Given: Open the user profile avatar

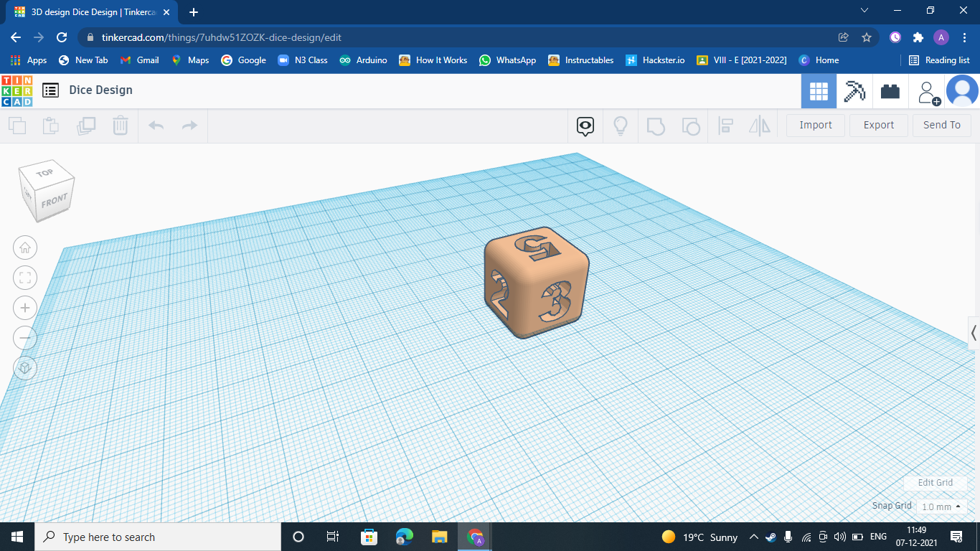Looking at the screenshot, I should point(962,91).
